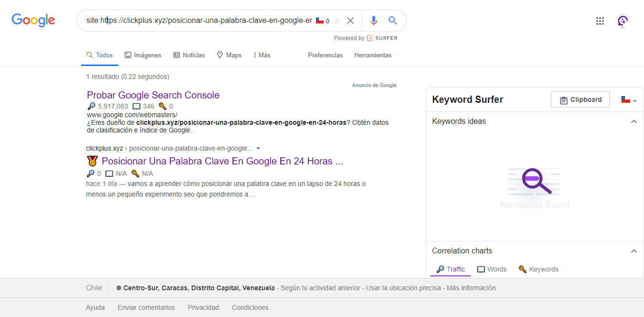
Task: Select the Words correlation chart tab
Action: [492, 269]
